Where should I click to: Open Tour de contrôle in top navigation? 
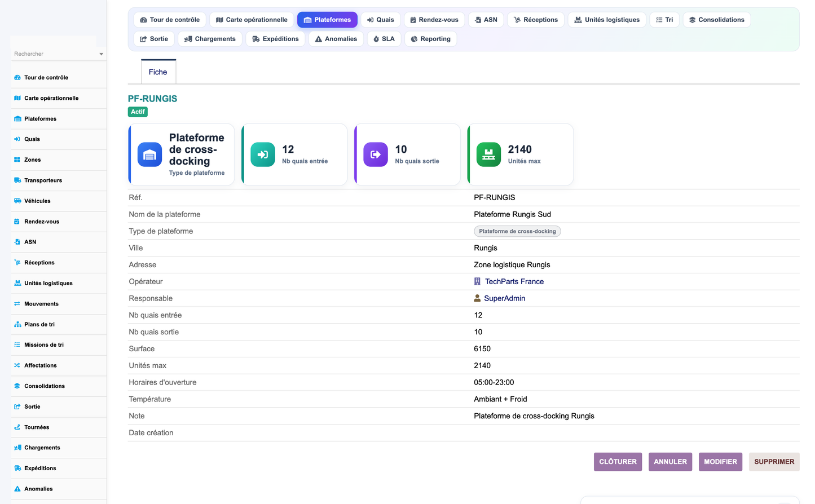pos(170,20)
